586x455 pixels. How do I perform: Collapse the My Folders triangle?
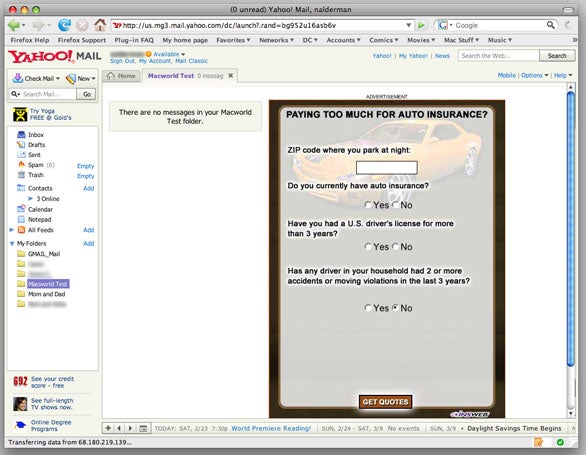[x=12, y=243]
